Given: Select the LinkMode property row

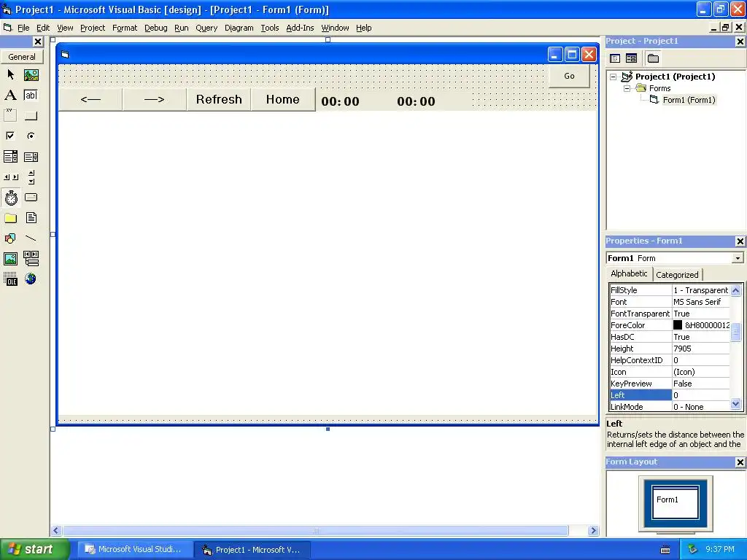Looking at the screenshot, I should tap(670, 407).
